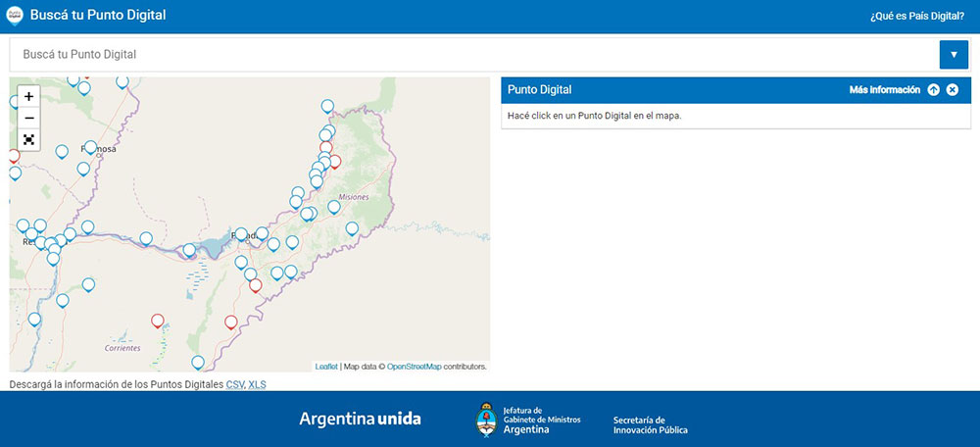Click the País Digital logo in header
The height and width of the screenshot is (447, 980).
pos(15,16)
